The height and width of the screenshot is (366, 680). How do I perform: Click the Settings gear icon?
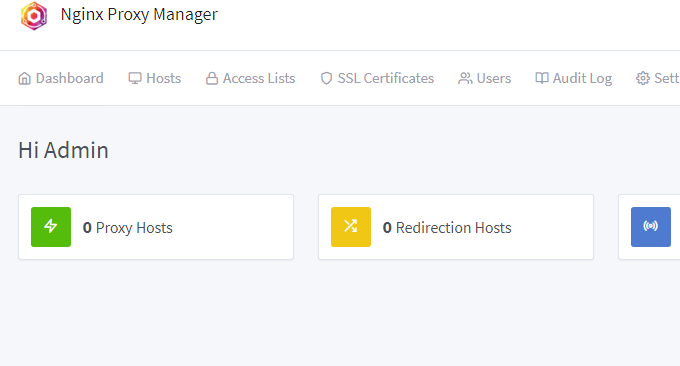pos(643,78)
